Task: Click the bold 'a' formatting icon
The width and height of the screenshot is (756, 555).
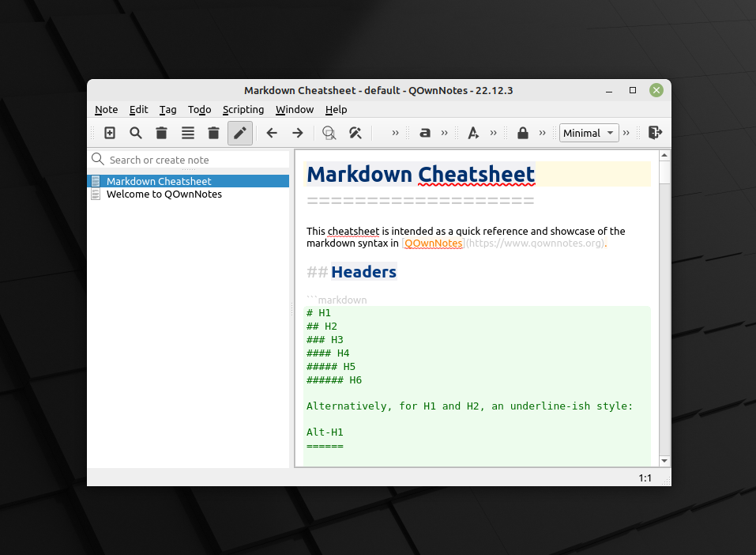Action: 425,133
